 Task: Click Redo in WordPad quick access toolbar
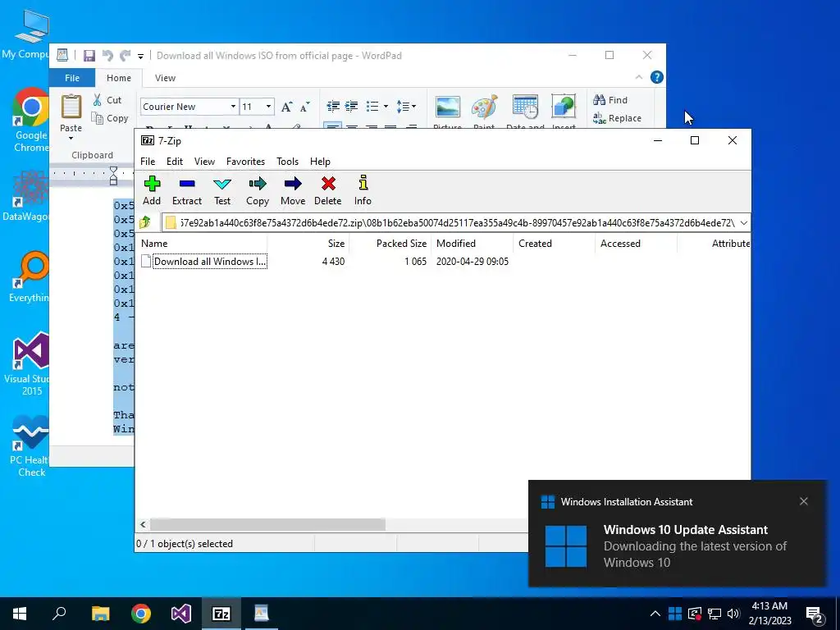(x=125, y=55)
